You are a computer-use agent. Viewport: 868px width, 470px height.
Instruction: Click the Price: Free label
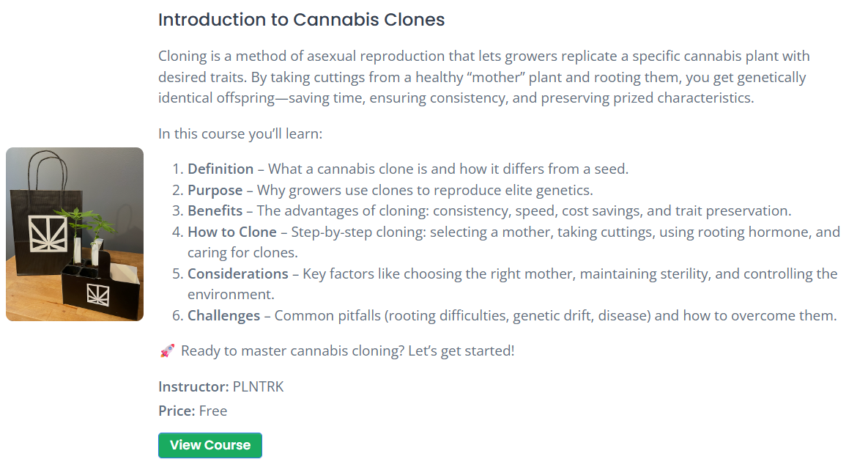[x=193, y=411]
